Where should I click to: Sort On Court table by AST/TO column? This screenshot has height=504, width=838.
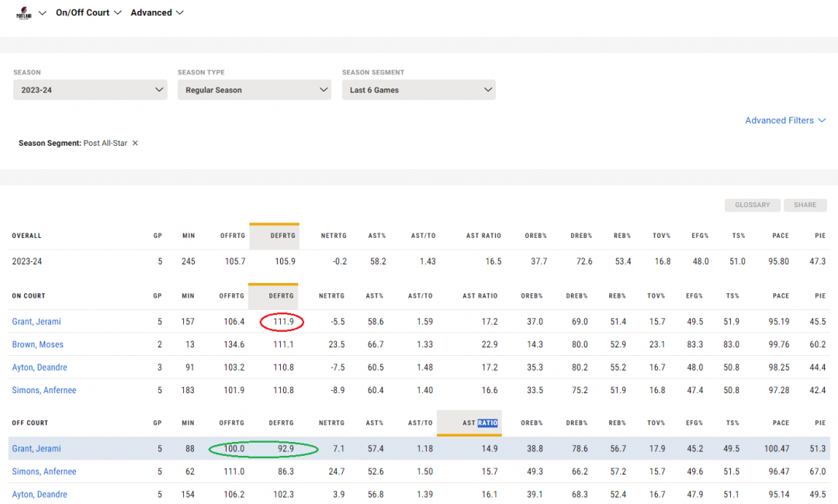pos(420,295)
